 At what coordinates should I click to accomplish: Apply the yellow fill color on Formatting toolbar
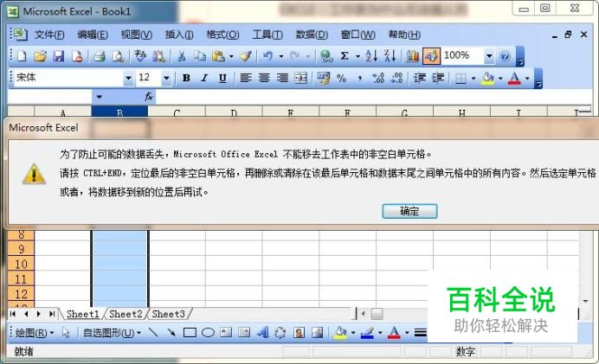[487, 78]
